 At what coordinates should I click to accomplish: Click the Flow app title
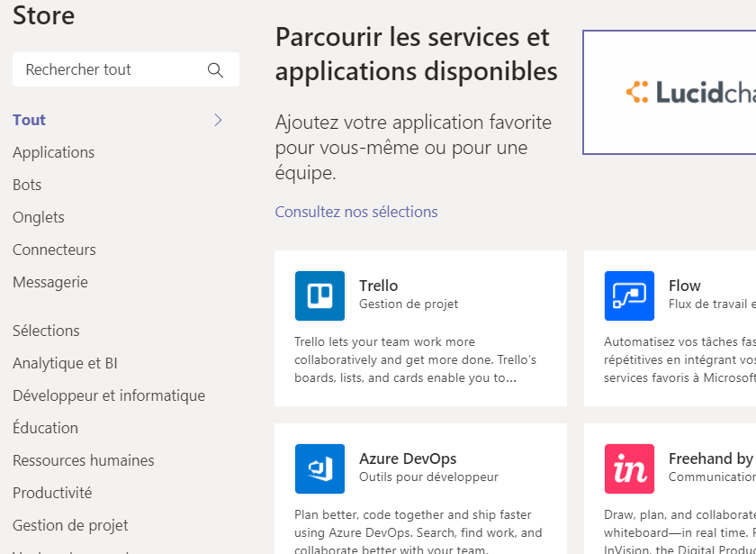(x=685, y=286)
